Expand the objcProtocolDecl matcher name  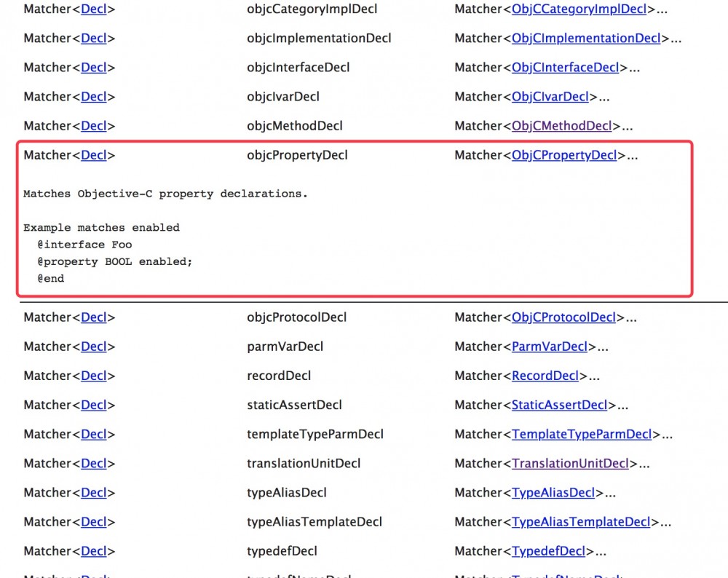[297, 317]
